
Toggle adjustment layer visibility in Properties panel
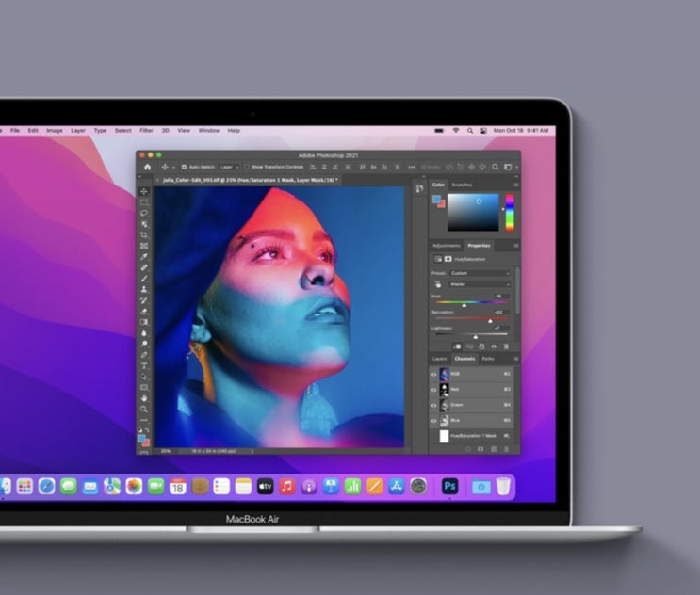[494, 346]
